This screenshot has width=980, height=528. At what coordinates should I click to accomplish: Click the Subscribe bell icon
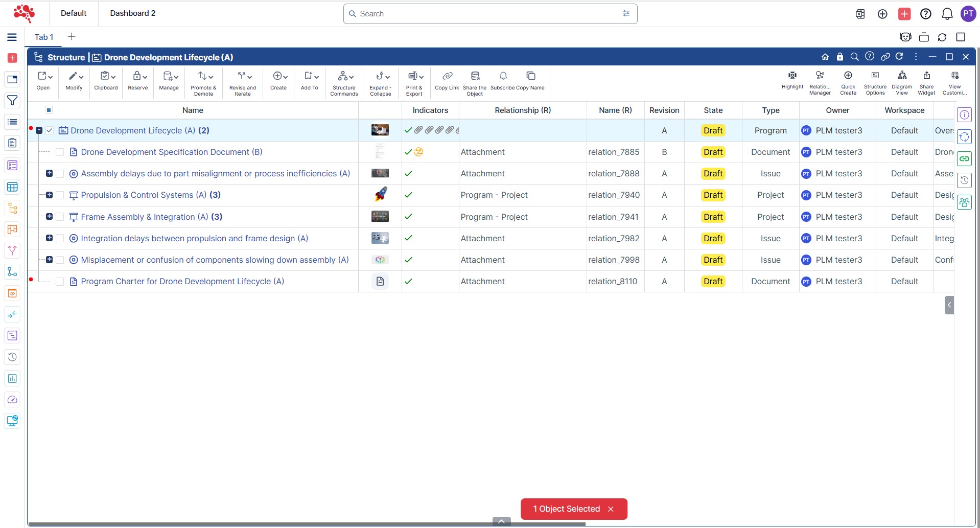click(503, 76)
